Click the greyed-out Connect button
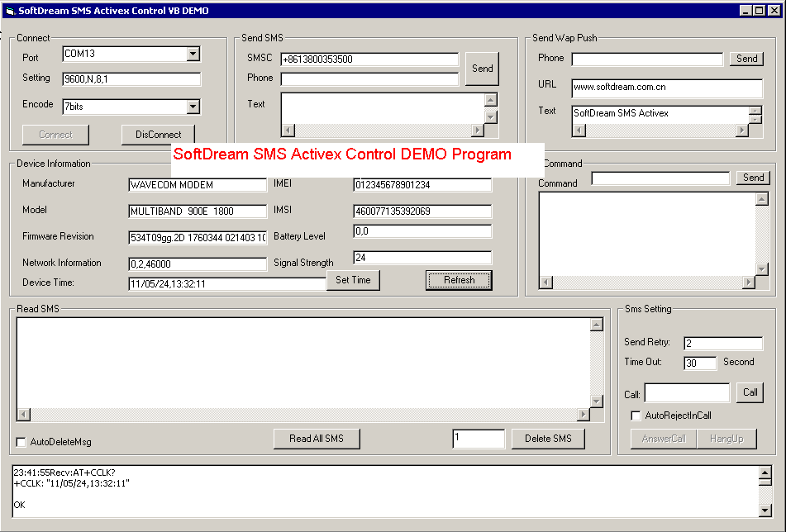Viewport: 786px width, 532px height. (55, 135)
